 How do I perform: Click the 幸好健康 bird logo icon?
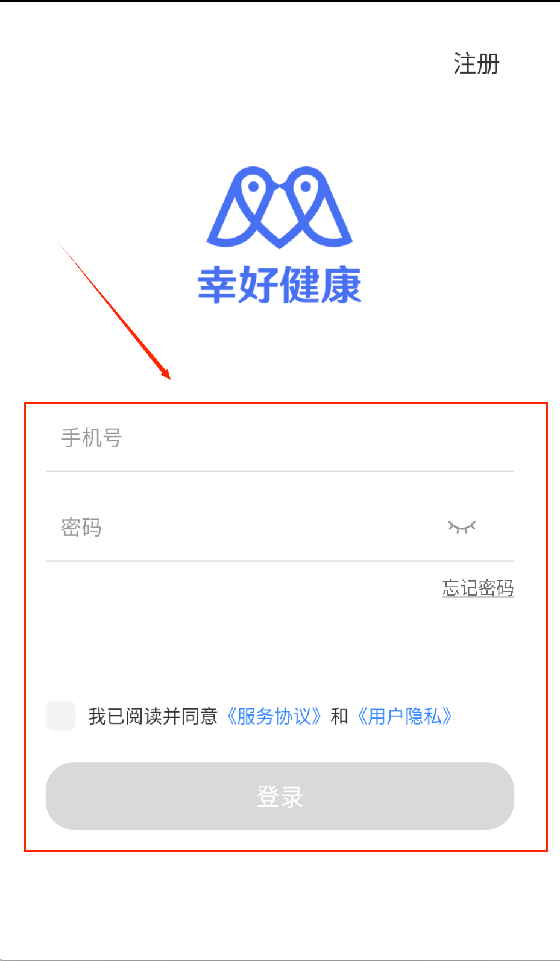[x=280, y=207]
